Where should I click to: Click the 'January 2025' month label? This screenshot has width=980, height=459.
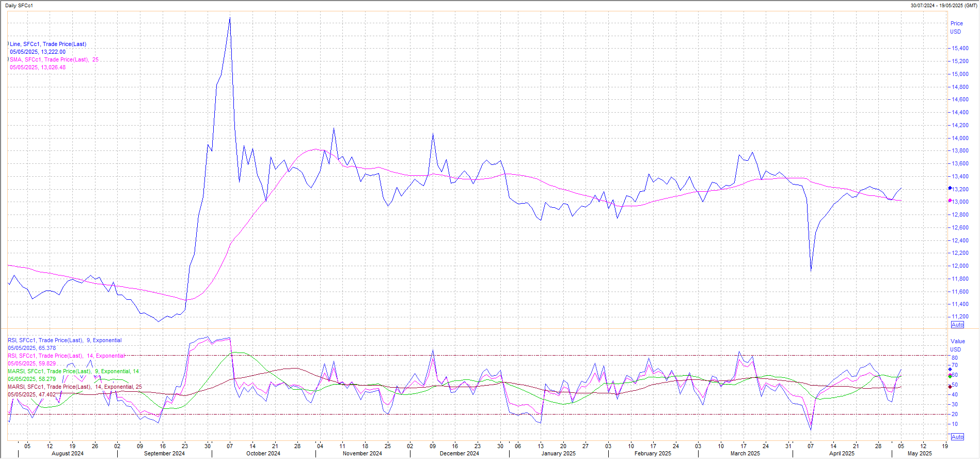(x=559, y=453)
